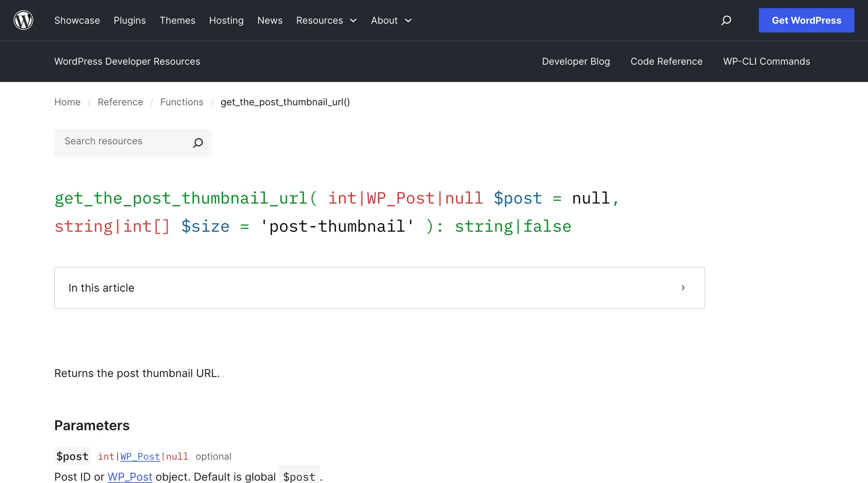The height and width of the screenshot is (483, 868).
Task: Click the $post parameter name
Action: coord(72,456)
